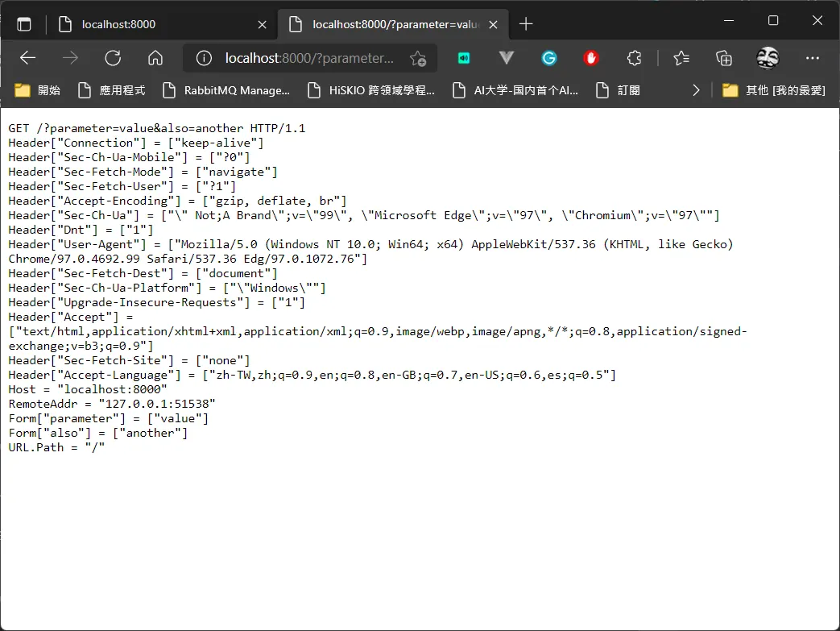The width and height of the screenshot is (840, 631).
Task: Open the Settings and more menu
Action: pyautogui.click(x=812, y=58)
